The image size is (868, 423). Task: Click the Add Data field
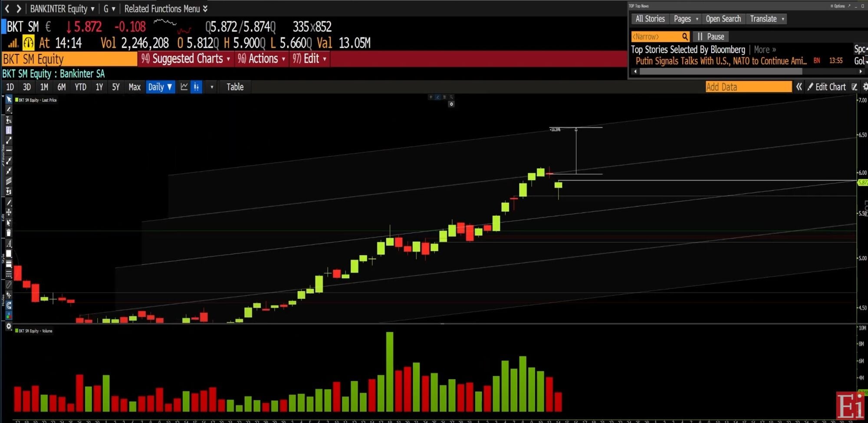(749, 87)
